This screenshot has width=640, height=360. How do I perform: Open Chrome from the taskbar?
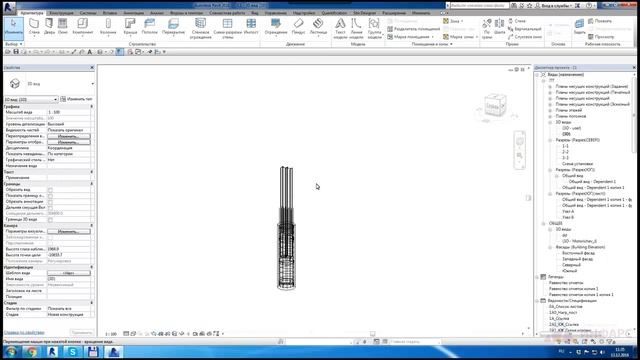click(x=32, y=351)
